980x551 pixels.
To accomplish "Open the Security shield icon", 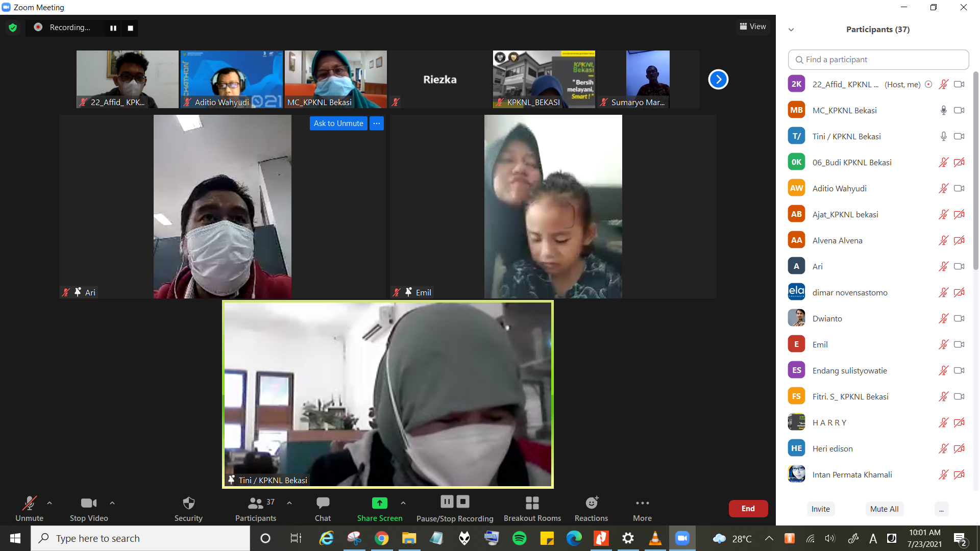I will [x=188, y=504].
